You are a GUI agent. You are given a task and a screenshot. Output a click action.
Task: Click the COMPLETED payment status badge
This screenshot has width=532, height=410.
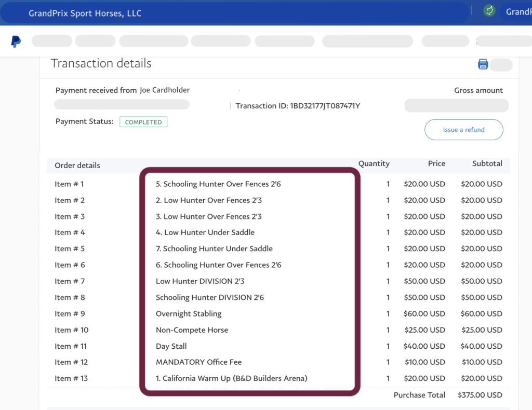pyautogui.click(x=143, y=122)
